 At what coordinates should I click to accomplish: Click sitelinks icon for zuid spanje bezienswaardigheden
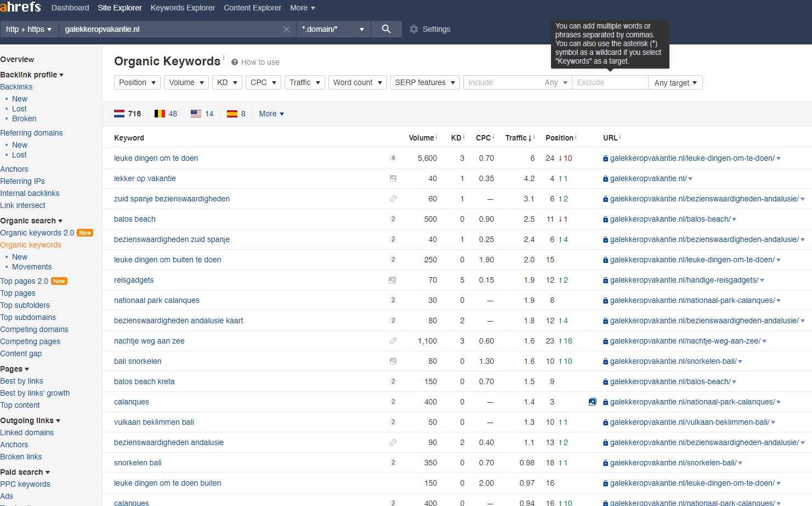click(393, 199)
